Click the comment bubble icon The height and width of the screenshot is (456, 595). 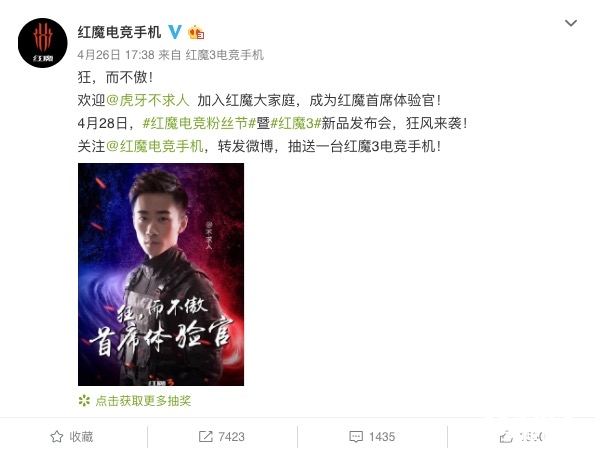pos(356,437)
